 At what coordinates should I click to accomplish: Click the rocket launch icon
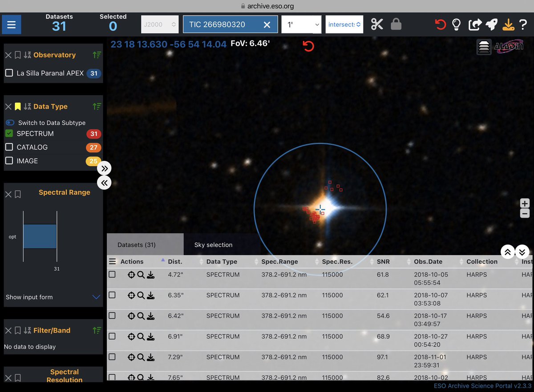(x=491, y=24)
